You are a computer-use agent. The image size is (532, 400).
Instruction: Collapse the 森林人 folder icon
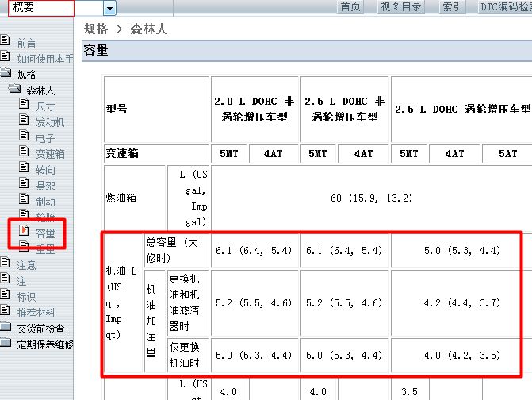[x=14, y=88]
